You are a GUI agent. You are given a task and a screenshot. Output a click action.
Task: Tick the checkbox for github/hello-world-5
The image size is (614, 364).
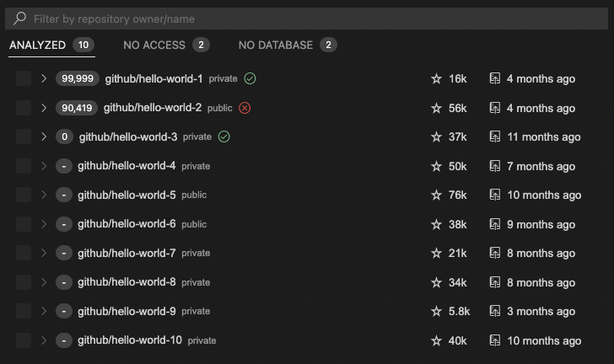coord(24,195)
